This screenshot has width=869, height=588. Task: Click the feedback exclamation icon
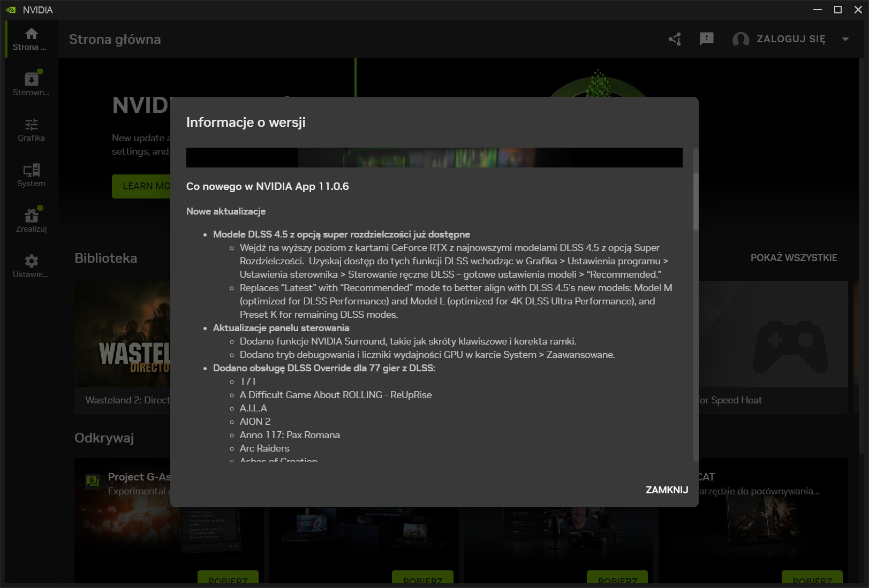click(707, 39)
